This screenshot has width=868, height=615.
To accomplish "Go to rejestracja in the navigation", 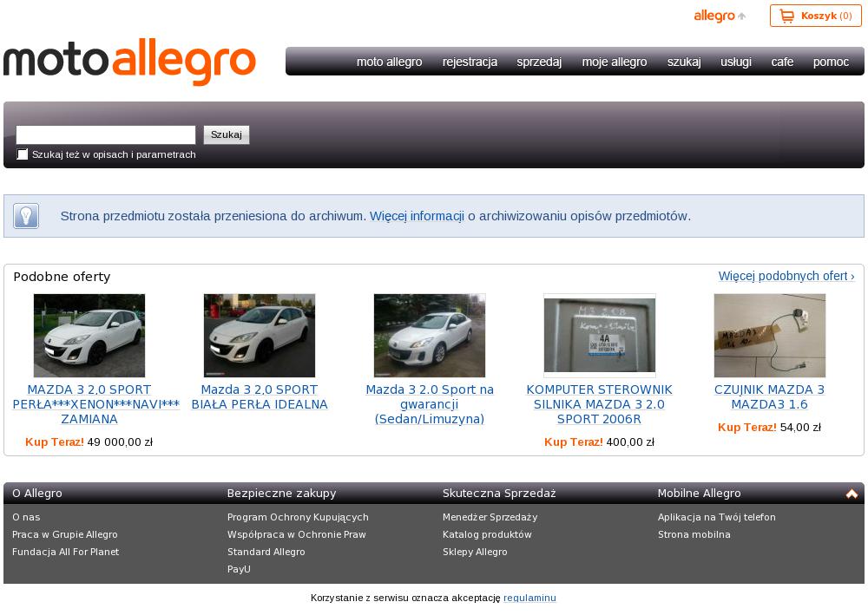I will (x=470, y=62).
